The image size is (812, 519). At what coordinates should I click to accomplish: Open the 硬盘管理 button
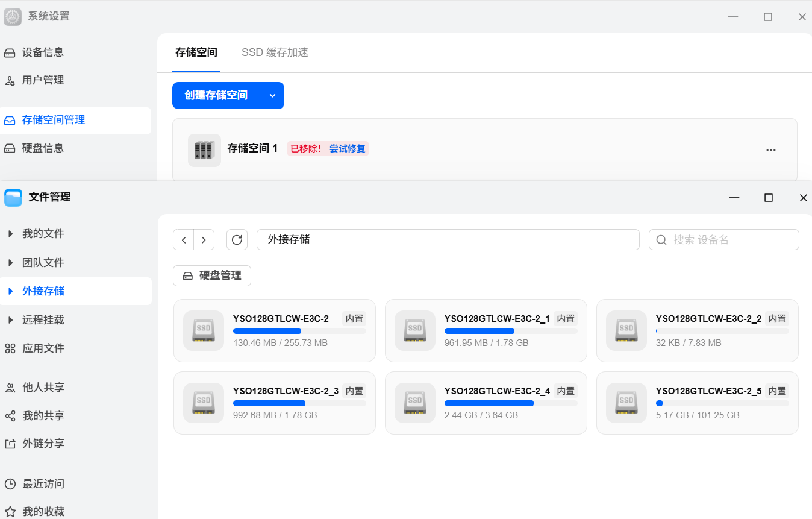[x=212, y=275]
